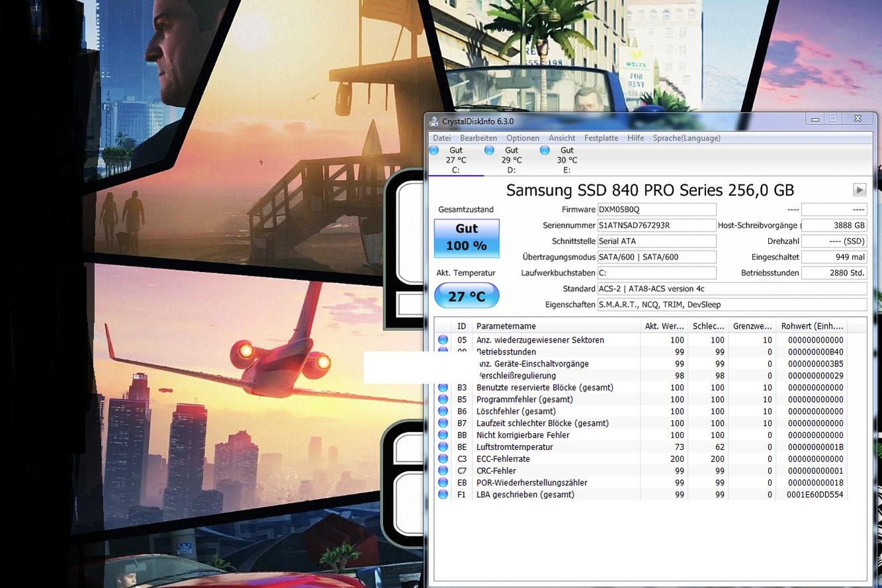Select row CRC-Fehler
The image size is (882, 588).
[x=640, y=471]
